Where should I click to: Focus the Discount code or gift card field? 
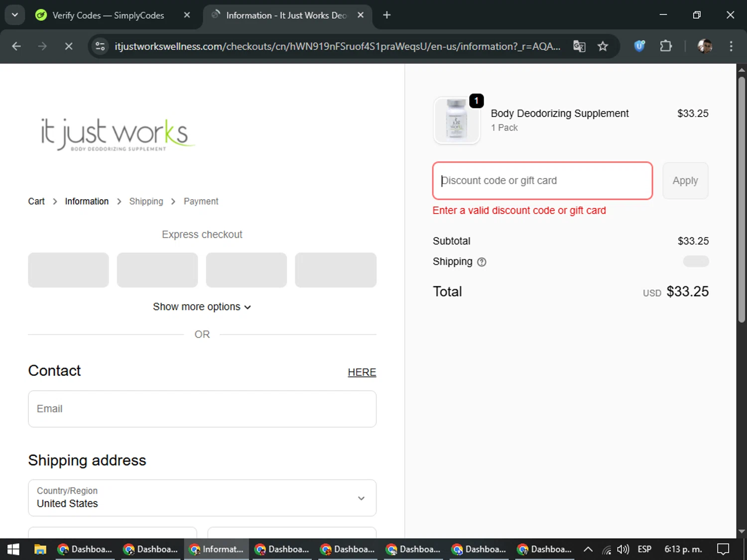(542, 181)
